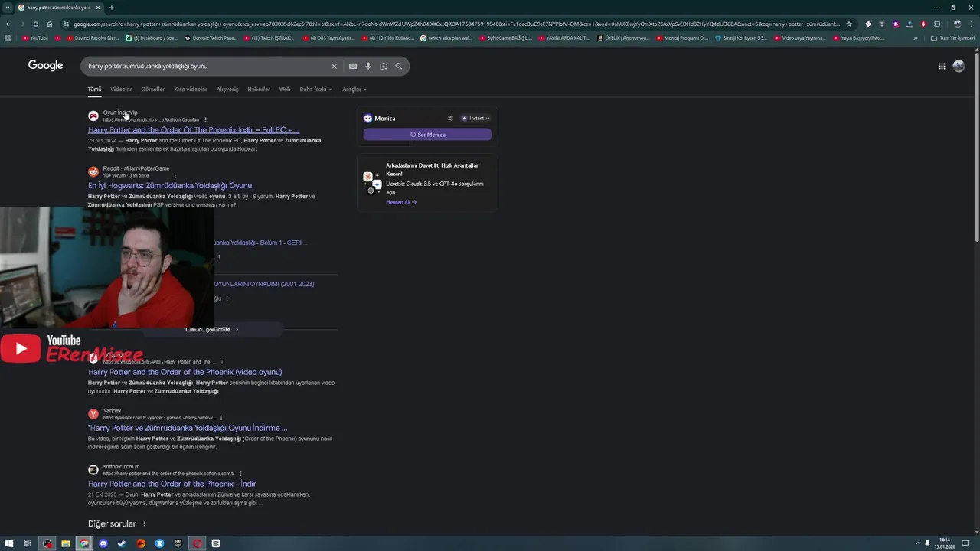Image resolution: width=980 pixels, height=551 pixels.
Task: Switch to the Görseller tab
Action: coord(152,90)
